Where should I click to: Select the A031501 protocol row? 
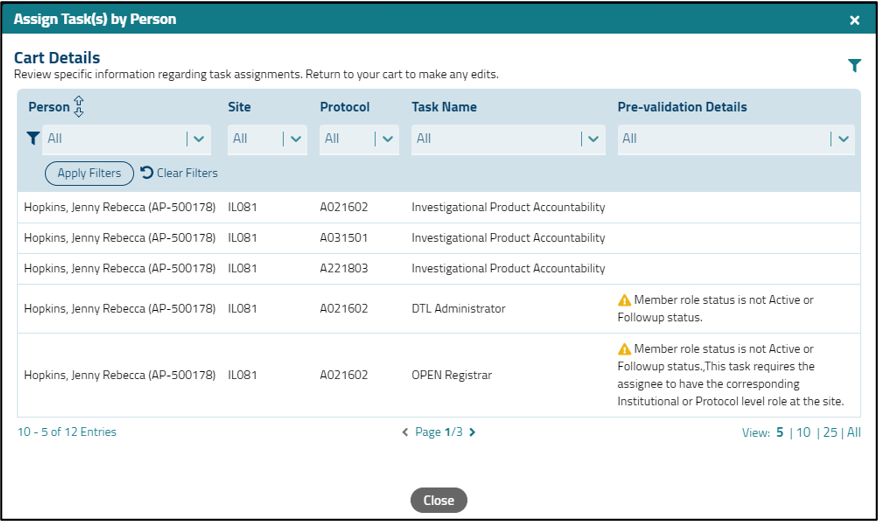(343, 238)
